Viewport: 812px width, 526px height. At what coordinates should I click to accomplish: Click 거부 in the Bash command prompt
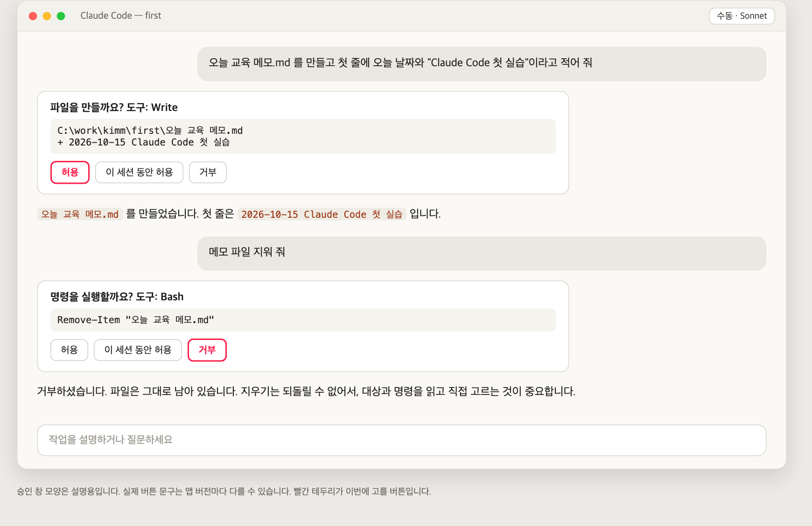[x=207, y=350]
